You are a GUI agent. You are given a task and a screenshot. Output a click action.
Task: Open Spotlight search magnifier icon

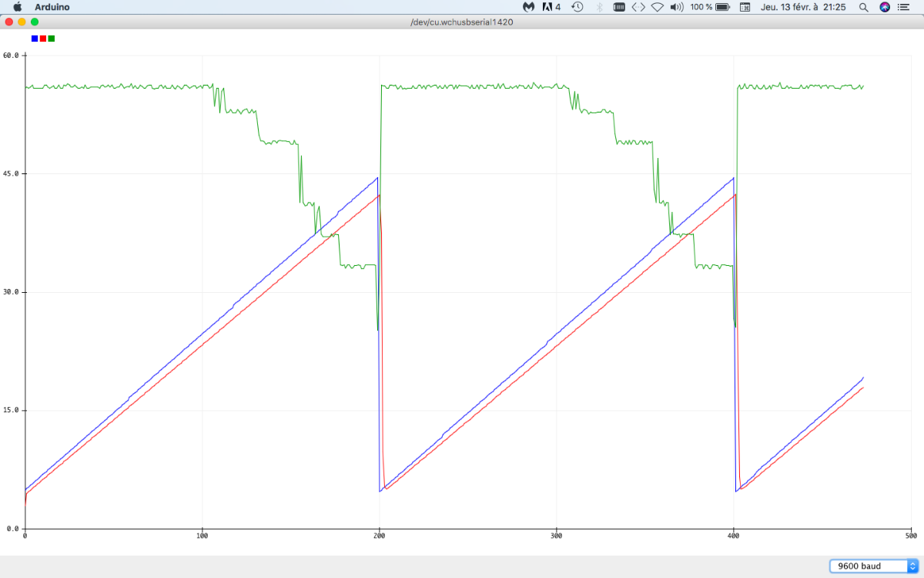point(864,7)
